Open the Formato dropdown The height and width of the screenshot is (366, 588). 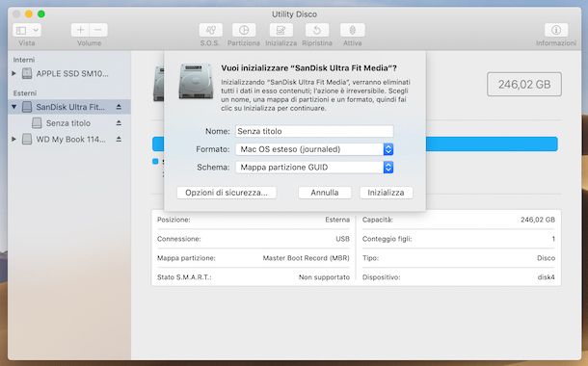point(314,149)
